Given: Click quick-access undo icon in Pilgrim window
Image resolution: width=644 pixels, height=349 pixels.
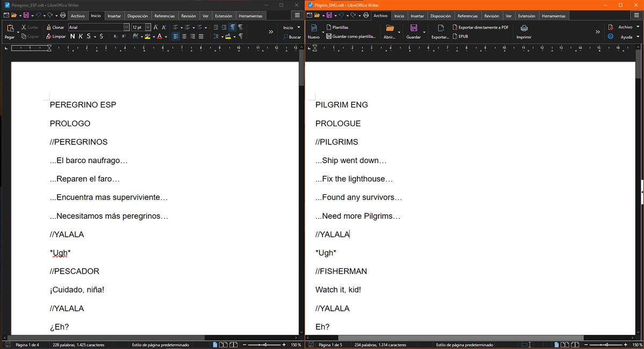Looking at the screenshot, I should click(x=341, y=15).
